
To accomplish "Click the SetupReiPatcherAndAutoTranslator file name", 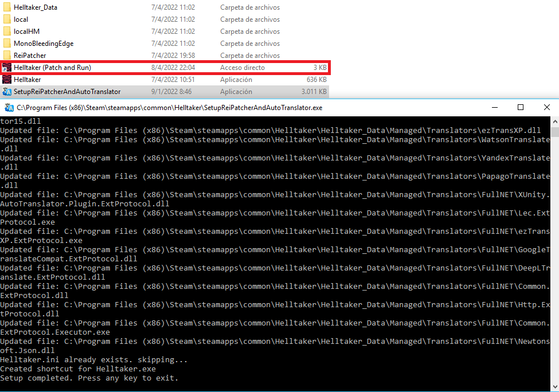I will (67, 92).
